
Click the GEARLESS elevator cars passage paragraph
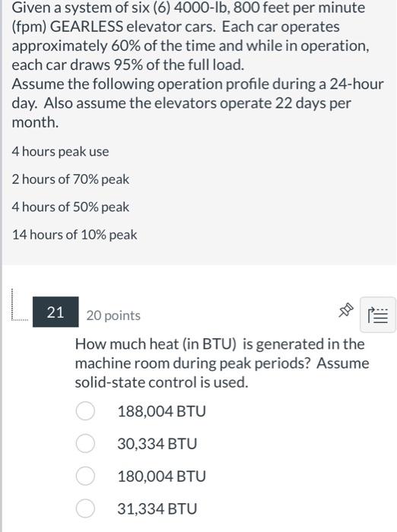coord(191,36)
